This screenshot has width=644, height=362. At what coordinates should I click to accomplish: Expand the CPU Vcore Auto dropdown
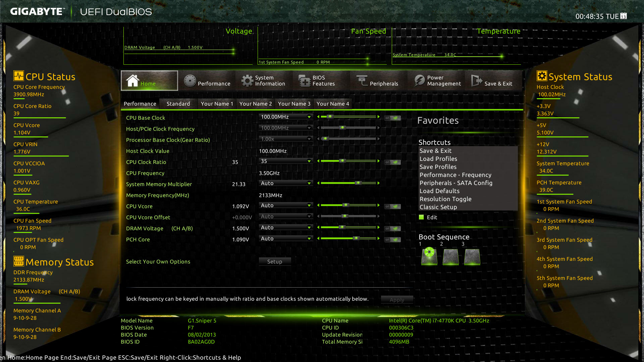(x=286, y=205)
